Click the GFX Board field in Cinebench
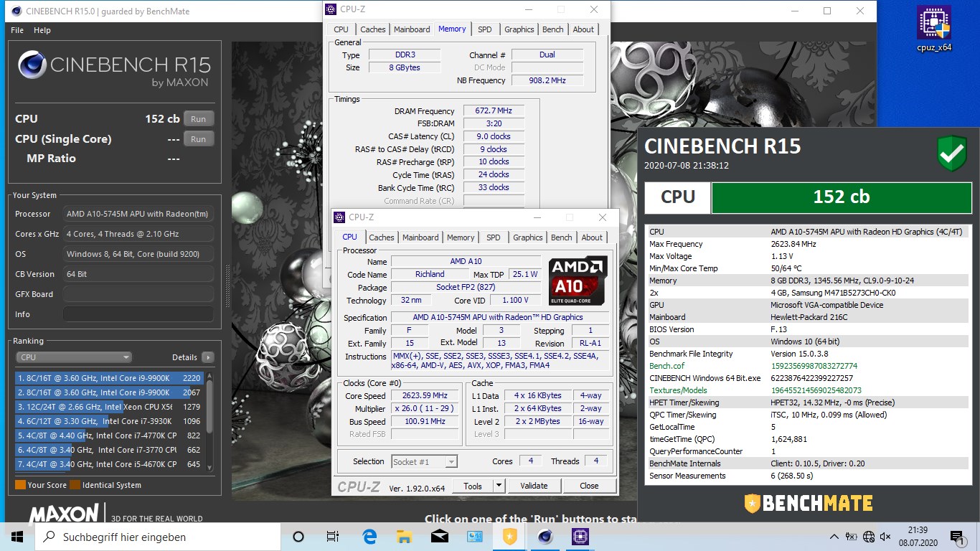980x551 pixels. click(138, 294)
